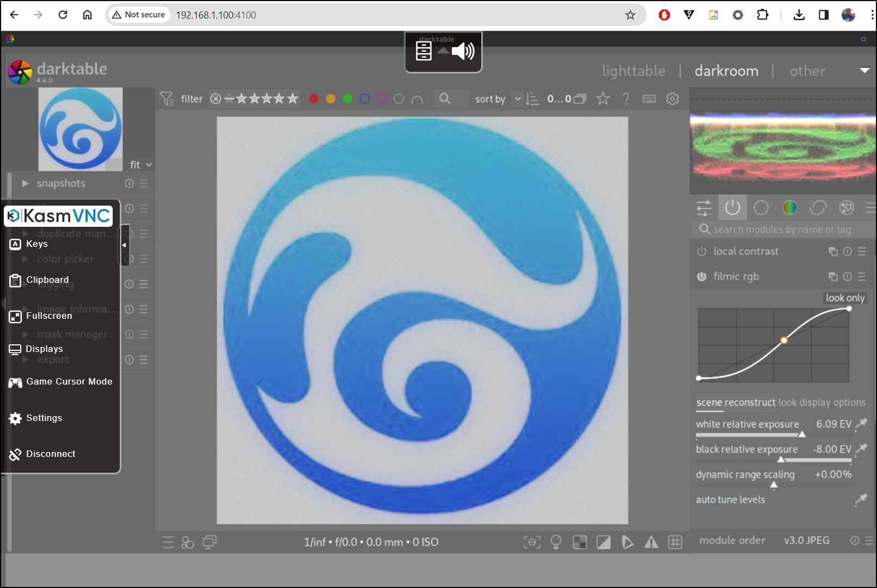Open presets menu for local contrast
This screenshot has width=877, height=588.
tap(862, 251)
